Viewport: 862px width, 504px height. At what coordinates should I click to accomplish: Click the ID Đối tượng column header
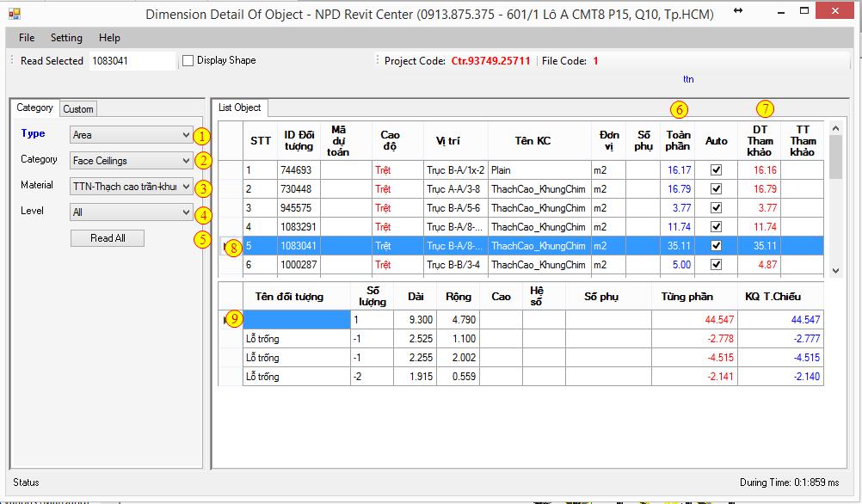(x=299, y=141)
